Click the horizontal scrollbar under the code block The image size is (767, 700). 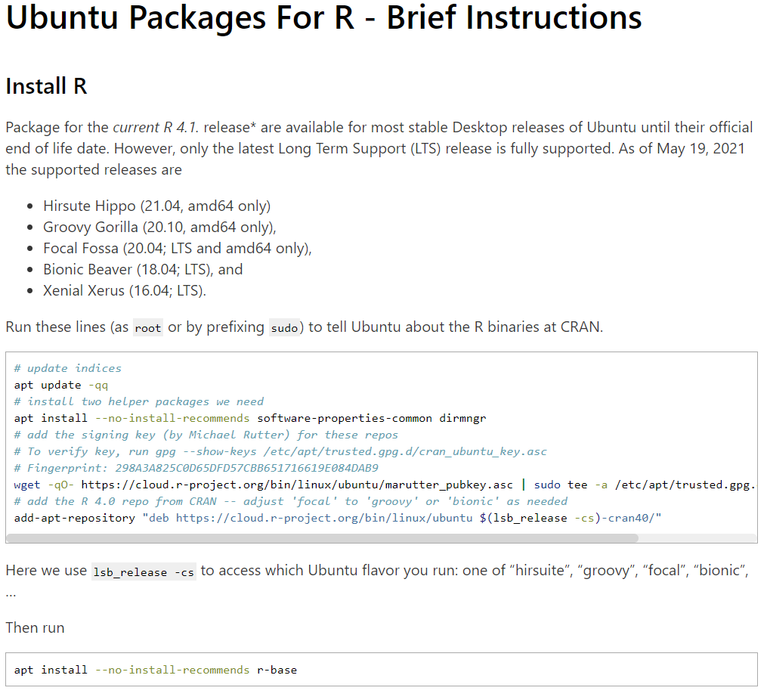(322, 538)
